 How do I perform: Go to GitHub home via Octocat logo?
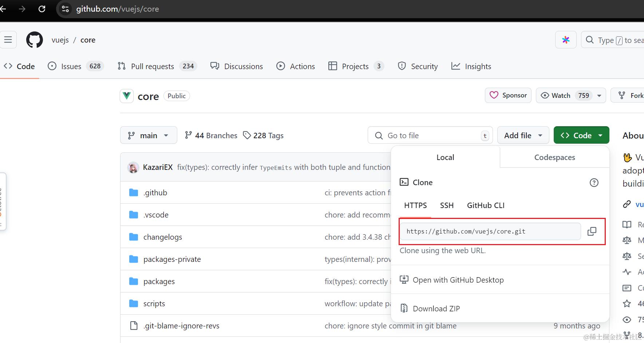click(x=35, y=40)
